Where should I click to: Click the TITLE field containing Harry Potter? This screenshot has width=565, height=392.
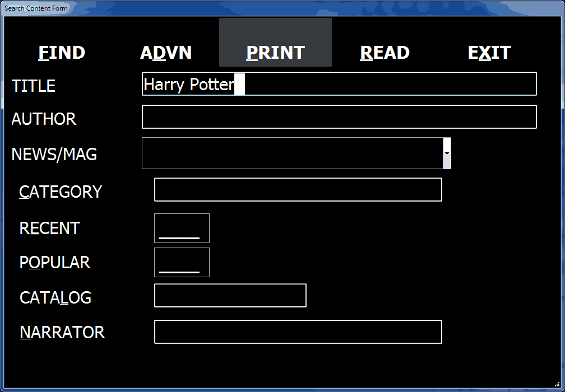339,84
